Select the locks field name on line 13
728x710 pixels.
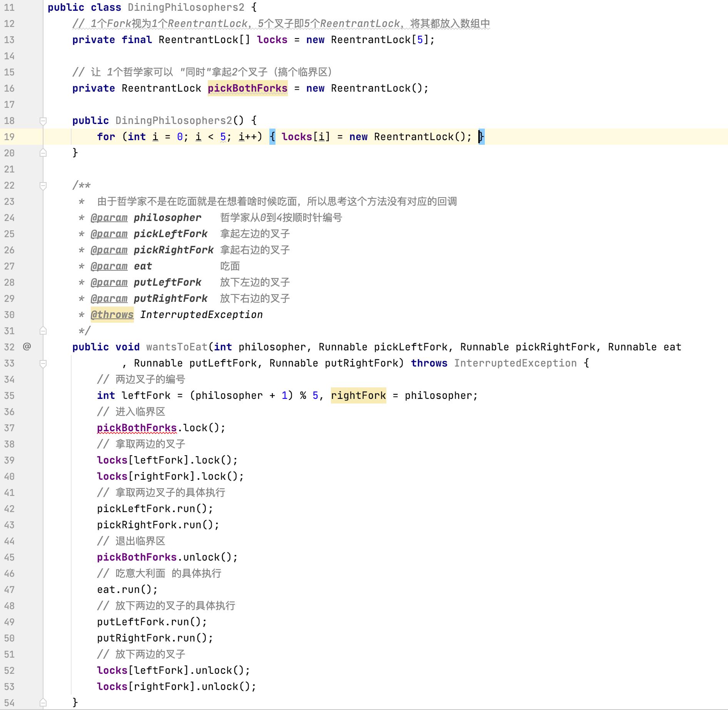pos(272,40)
